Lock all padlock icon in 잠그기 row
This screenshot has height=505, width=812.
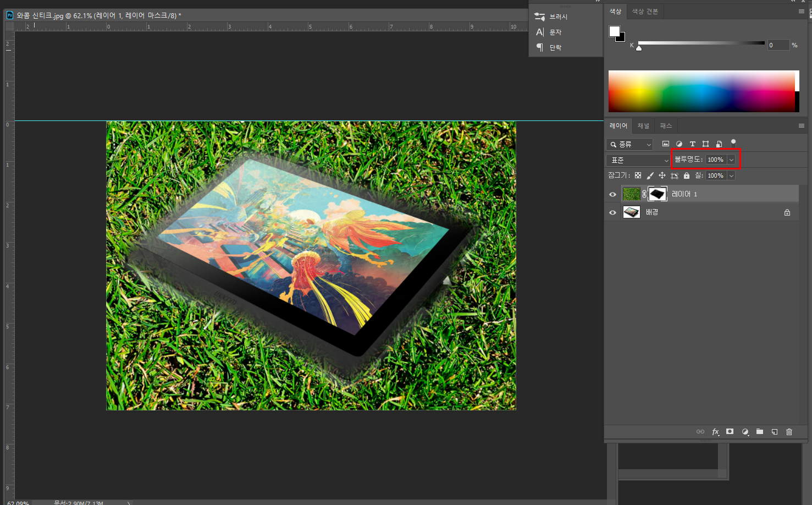[687, 175]
